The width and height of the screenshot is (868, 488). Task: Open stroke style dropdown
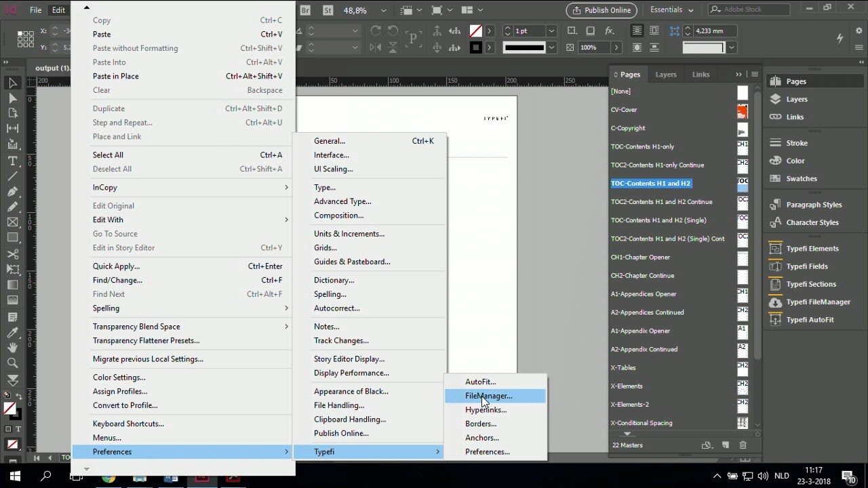click(x=551, y=47)
